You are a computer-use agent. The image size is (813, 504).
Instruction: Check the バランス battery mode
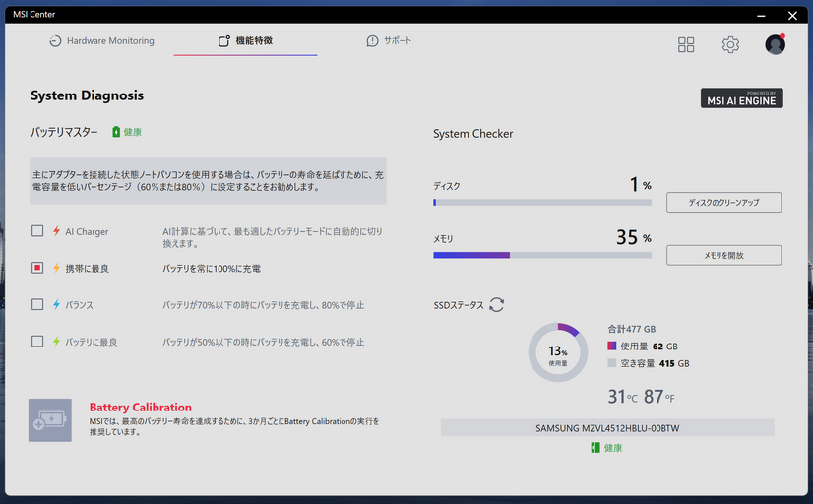pyautogui.click(x=37, y=305)
